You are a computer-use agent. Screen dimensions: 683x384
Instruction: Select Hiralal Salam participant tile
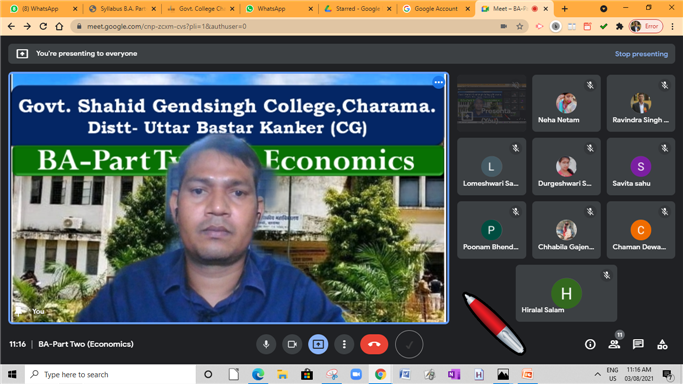(566, 293)
